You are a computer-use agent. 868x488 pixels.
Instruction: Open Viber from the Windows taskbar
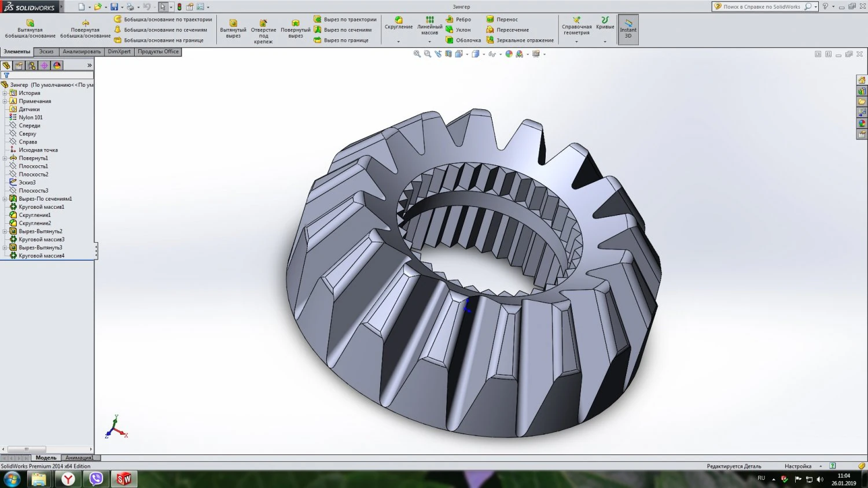click(96, 479)
